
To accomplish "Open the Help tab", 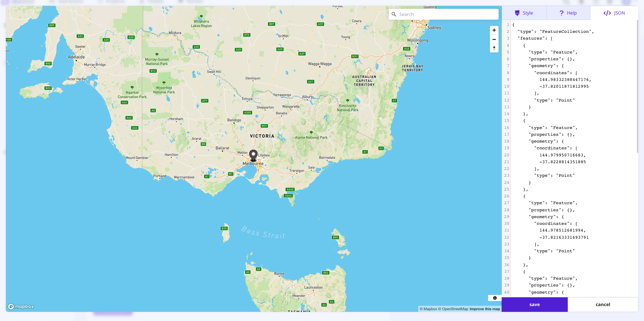I will click(x=568, y=13).
